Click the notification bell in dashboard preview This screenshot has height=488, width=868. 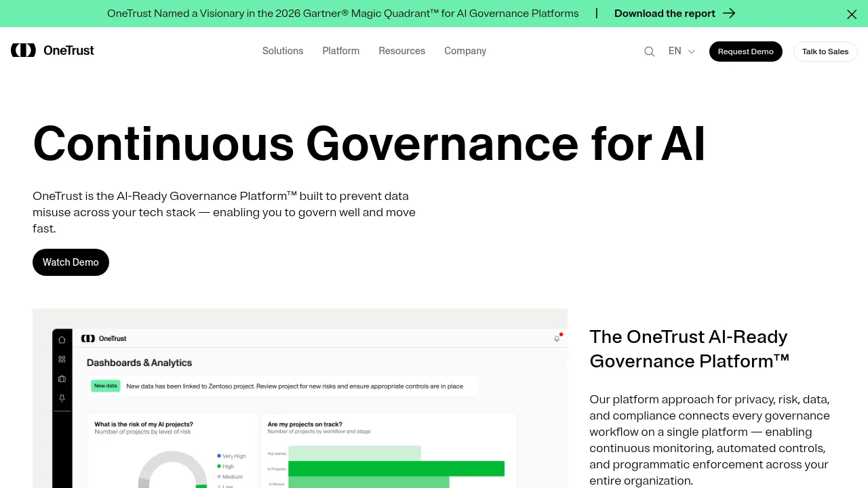[x=557, y=338]
